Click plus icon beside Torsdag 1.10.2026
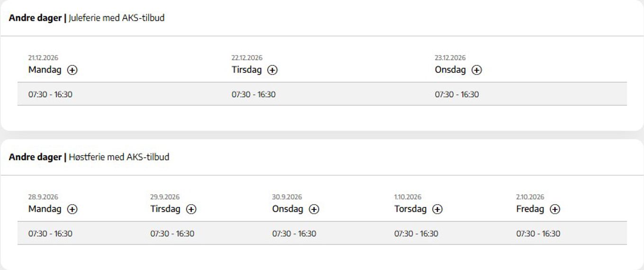 click(437, 209)
